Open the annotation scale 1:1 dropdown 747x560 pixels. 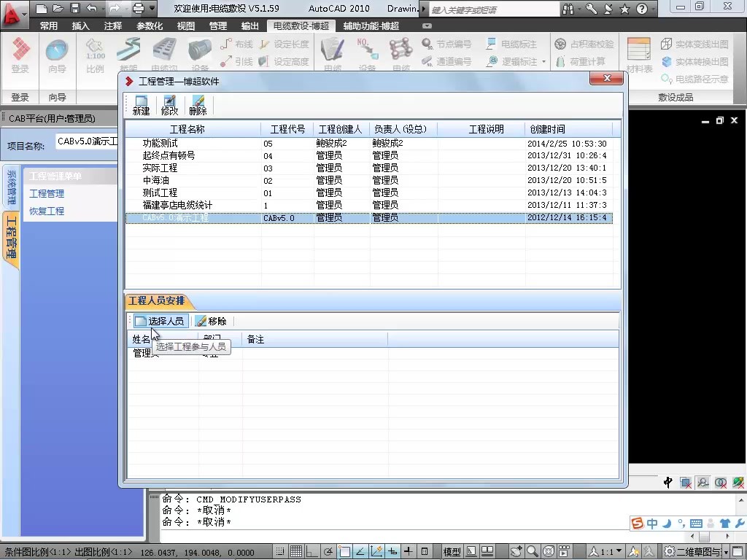606,552
